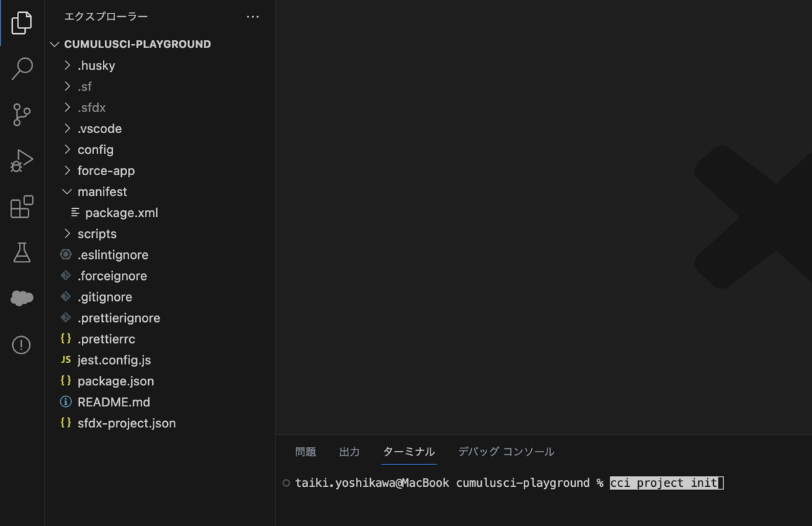
Task: Expand the .sf folder
Action: [x=67, y=87]
